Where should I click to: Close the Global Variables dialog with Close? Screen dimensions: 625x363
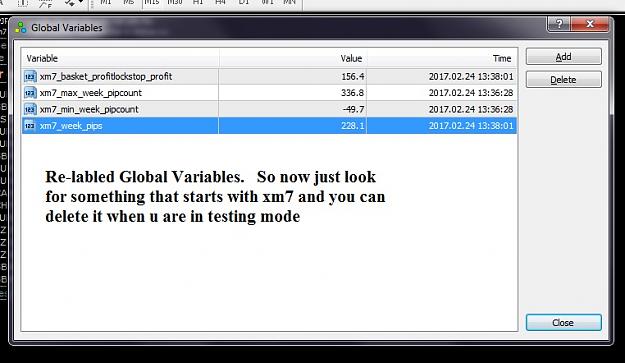pos(563,322)
